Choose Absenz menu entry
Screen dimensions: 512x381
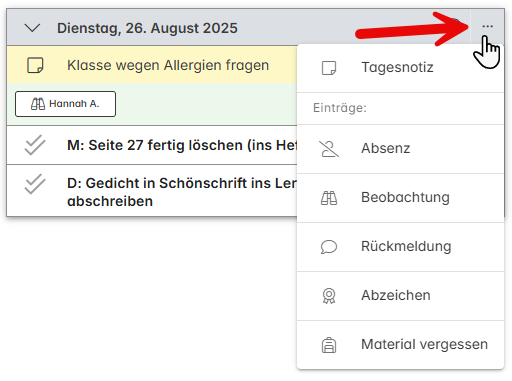[400, 149]
